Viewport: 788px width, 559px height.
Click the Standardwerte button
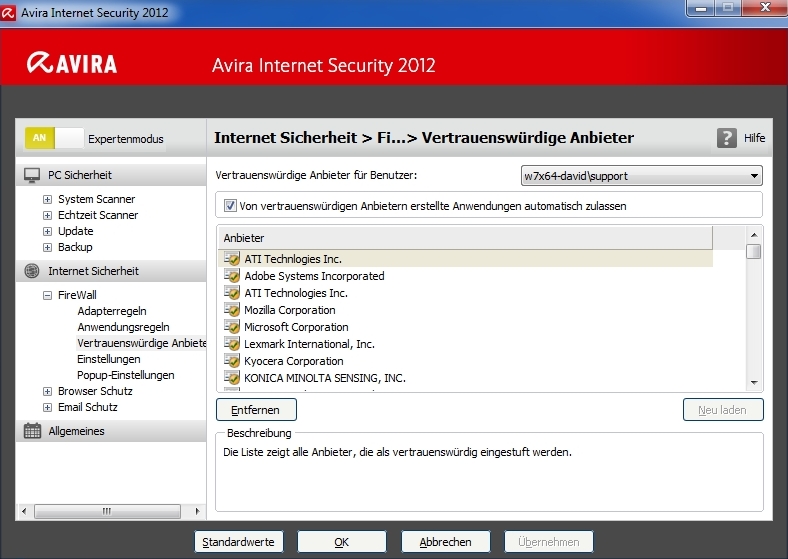(239, 542)
